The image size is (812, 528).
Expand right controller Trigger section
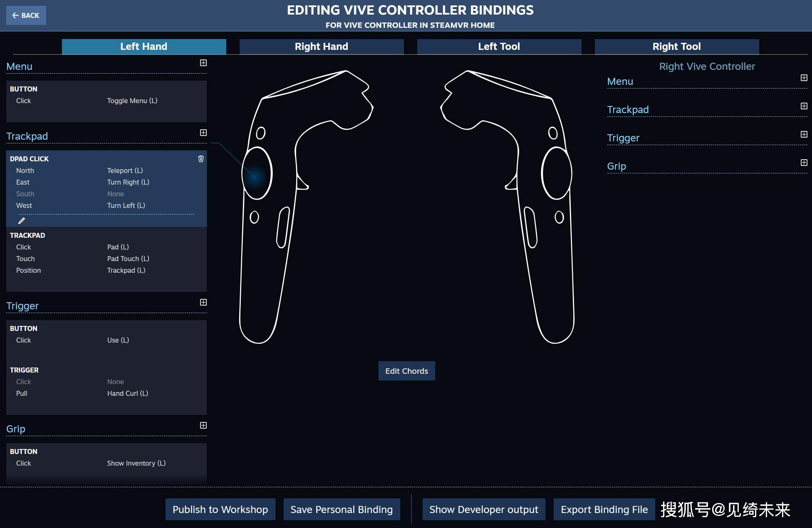(x=804, y=134)
